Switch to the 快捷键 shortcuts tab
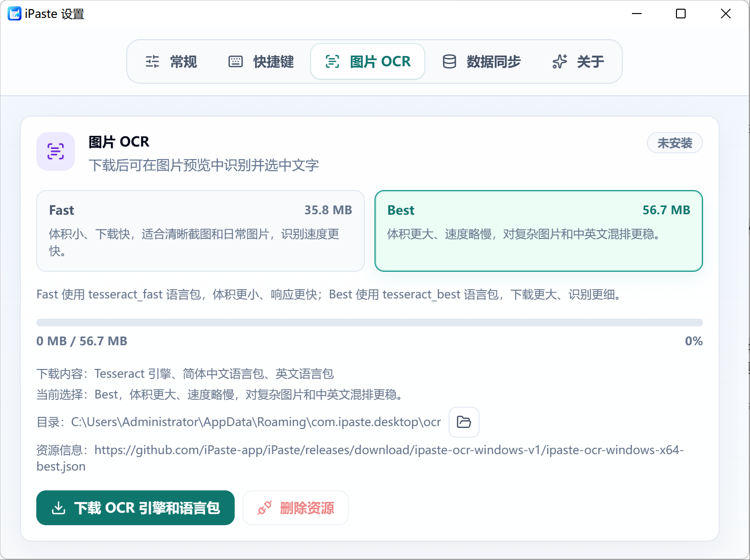750x560 pixels. click(261, 61)
